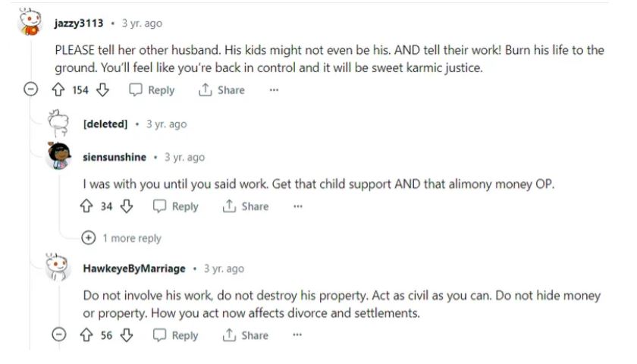Click siensunshine's avatar image

tap(59, 156)
